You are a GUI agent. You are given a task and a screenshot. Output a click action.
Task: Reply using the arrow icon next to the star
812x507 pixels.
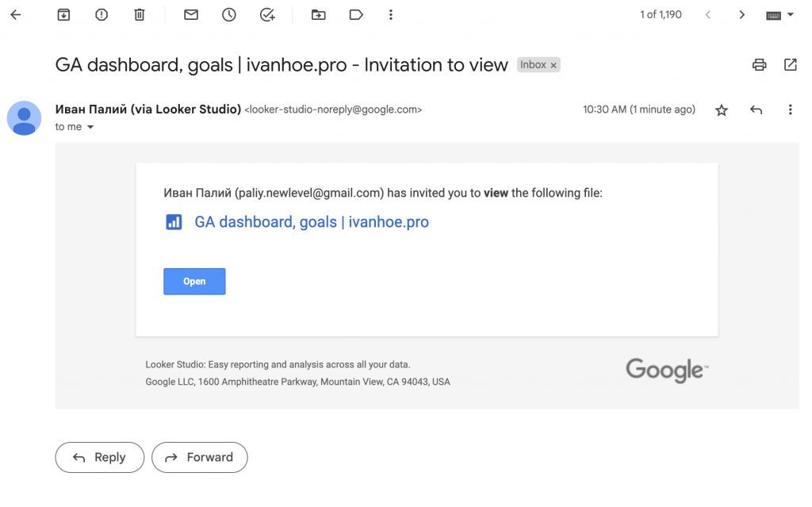[x=756, y=110]
